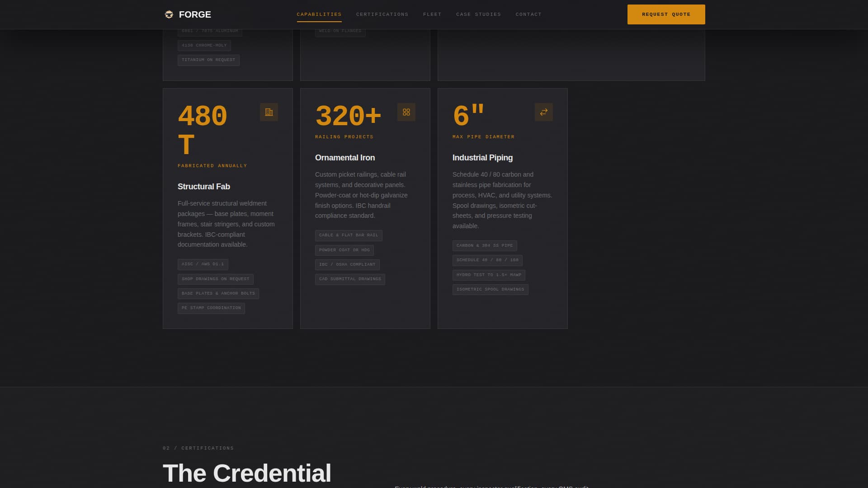Click the Structural Fab card heading
Viewport: 868px width, 488px height.
[203, 186]
